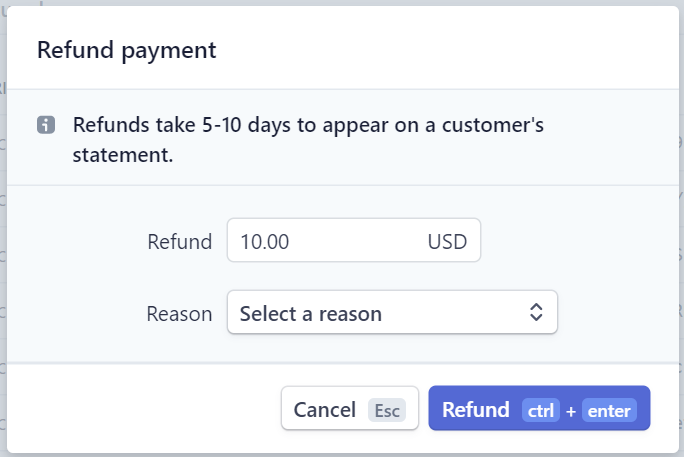Image resolution: width=684 pixels, height=457 pixels.
Task: Click the info icon beside refund notice
Action: [x=46, y=125]
